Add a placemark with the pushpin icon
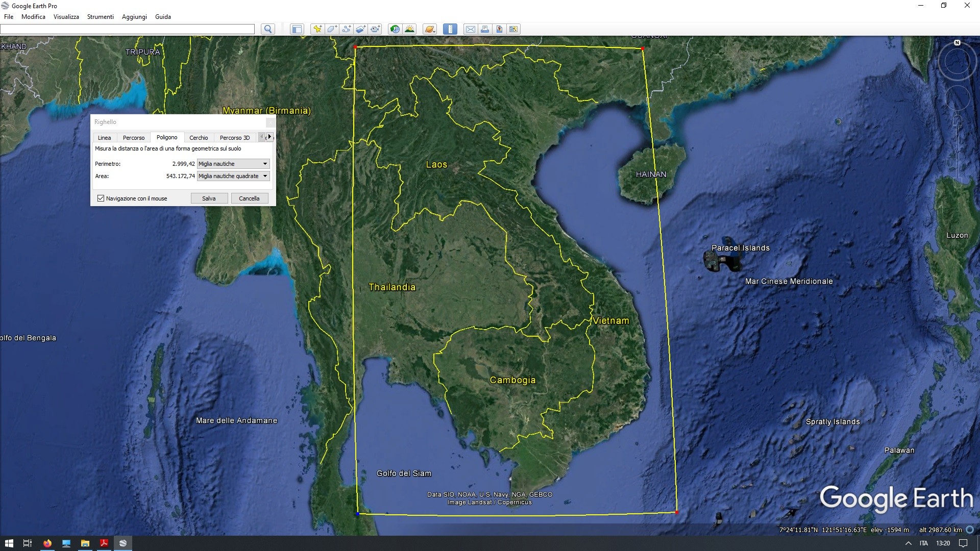 (x=317, y=29)
